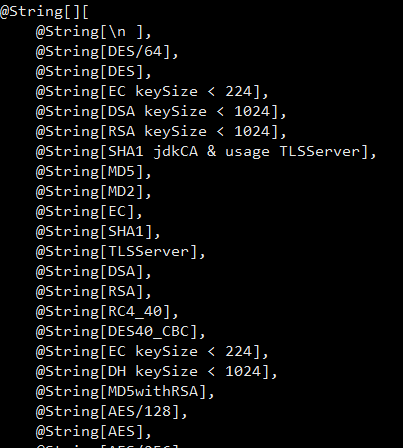The width and height of the screenshot is (403, 448).
Task: Select the standalone TLSServer entry
Action: click(121, 252)
